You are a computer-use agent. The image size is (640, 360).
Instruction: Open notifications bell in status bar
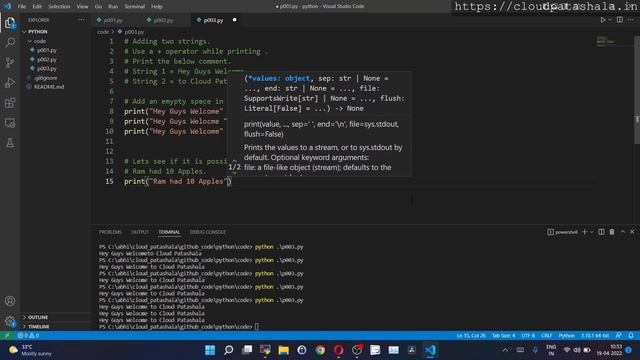tap(631, 336)
